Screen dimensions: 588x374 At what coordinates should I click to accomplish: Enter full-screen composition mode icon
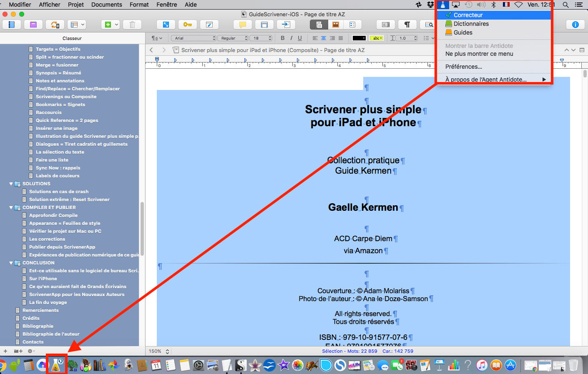pos(166,25)
